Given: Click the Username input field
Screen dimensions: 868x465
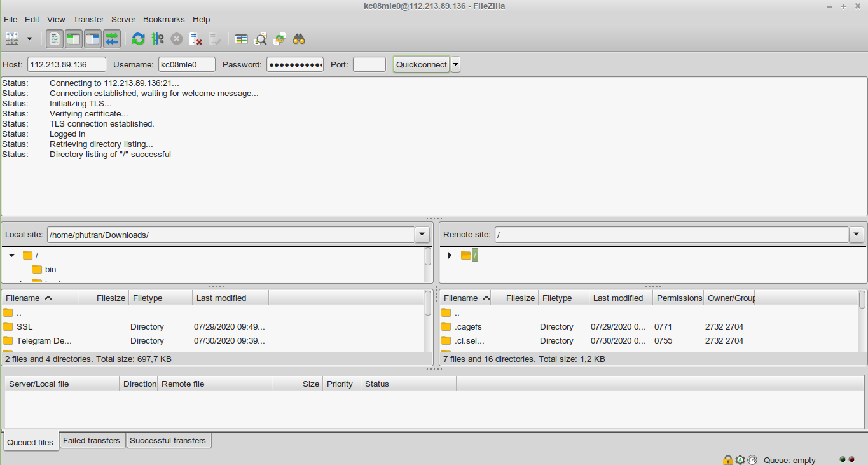Looking at the screenshot, I should click(187, 64).
